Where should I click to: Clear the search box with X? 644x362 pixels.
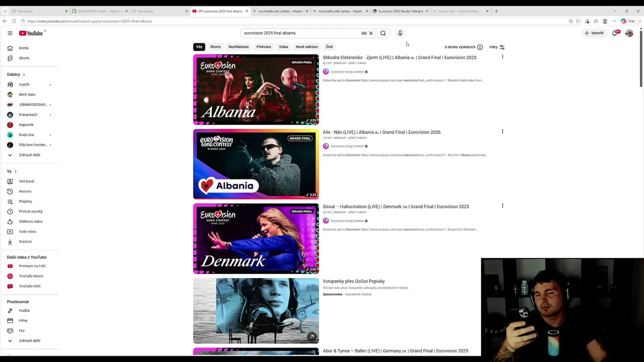[371, 33]
